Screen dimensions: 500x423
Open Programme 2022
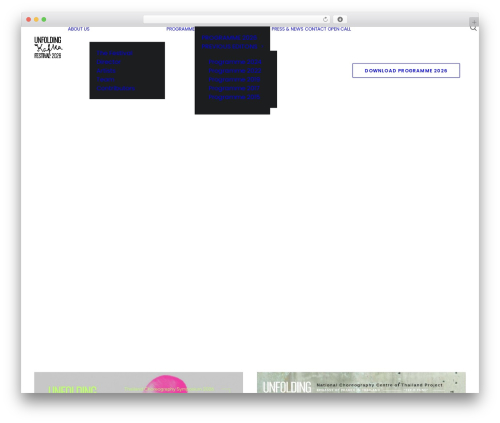(235, 71)
